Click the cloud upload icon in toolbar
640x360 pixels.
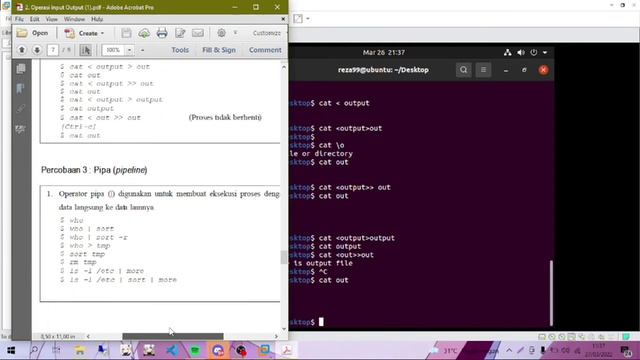point(144,33)
